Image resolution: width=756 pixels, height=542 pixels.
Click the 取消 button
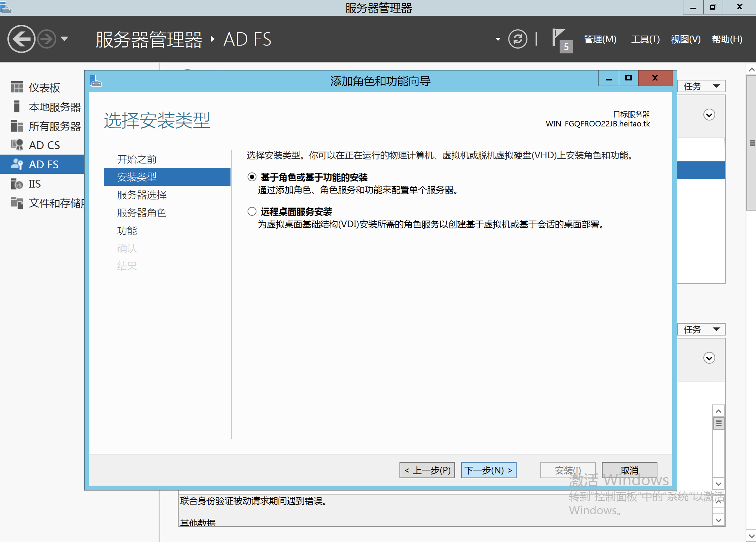pos(630,470)
